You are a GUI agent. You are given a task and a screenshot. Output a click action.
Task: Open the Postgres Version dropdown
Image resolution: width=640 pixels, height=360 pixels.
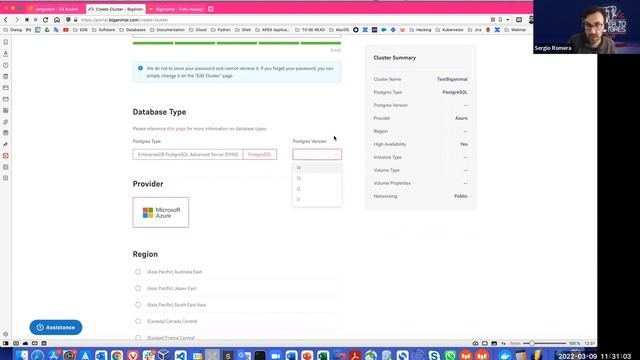coord(317,154)
